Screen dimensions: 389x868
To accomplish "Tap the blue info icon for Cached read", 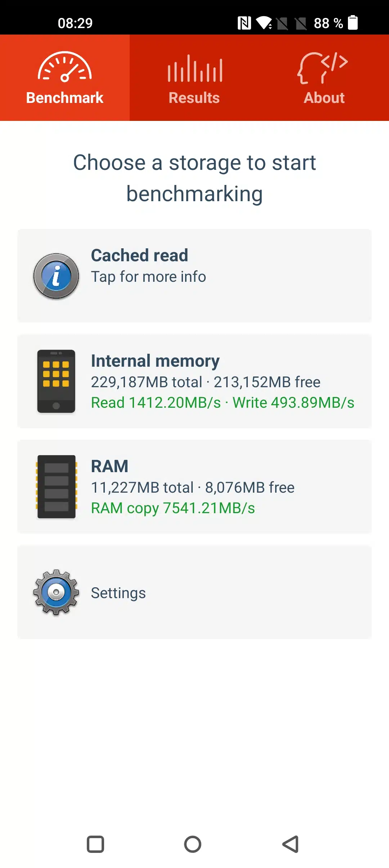I will tap(56, 276).
